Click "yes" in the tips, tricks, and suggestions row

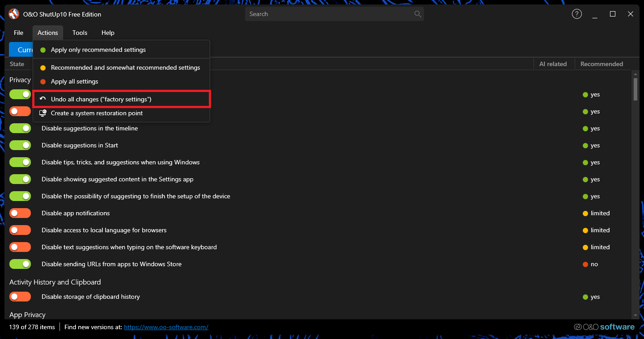pos(595,162)
